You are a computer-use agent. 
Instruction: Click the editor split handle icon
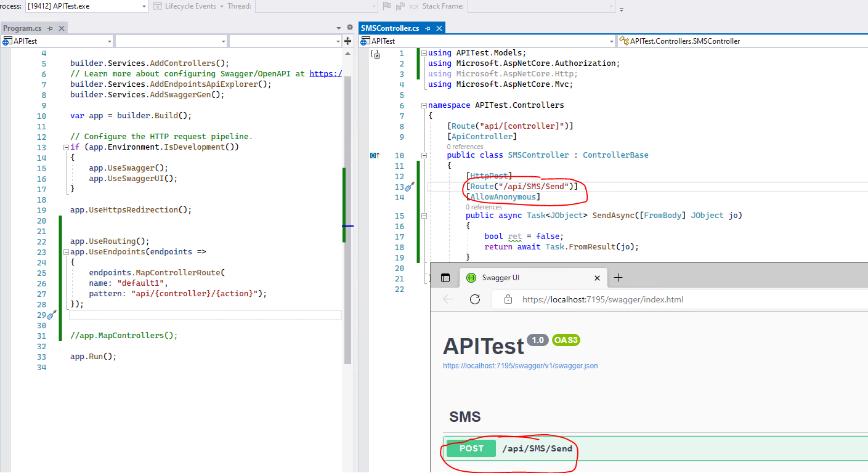(x=348, y=41)
